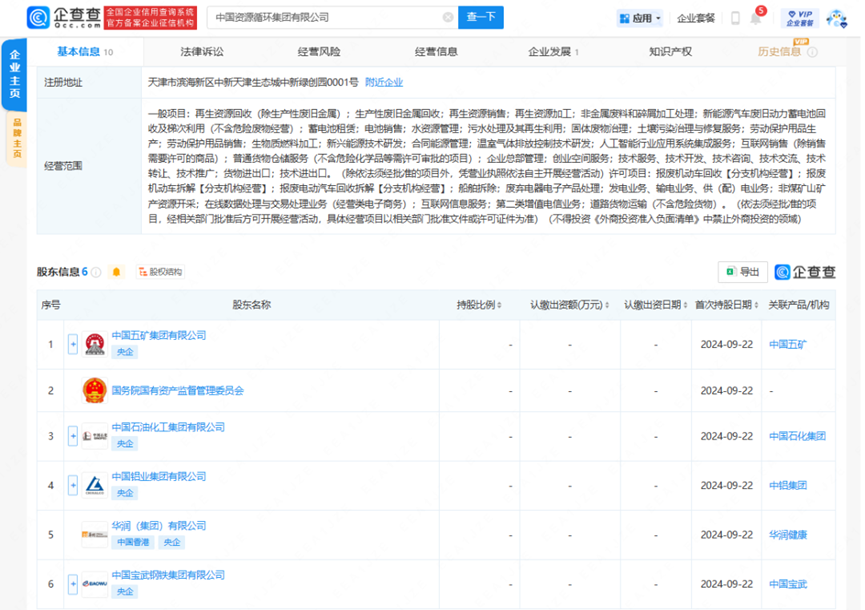Click the orange bell alert beside 股东信息
The width and height of the screenshot is (865, 610).
[x=116, y=272]
